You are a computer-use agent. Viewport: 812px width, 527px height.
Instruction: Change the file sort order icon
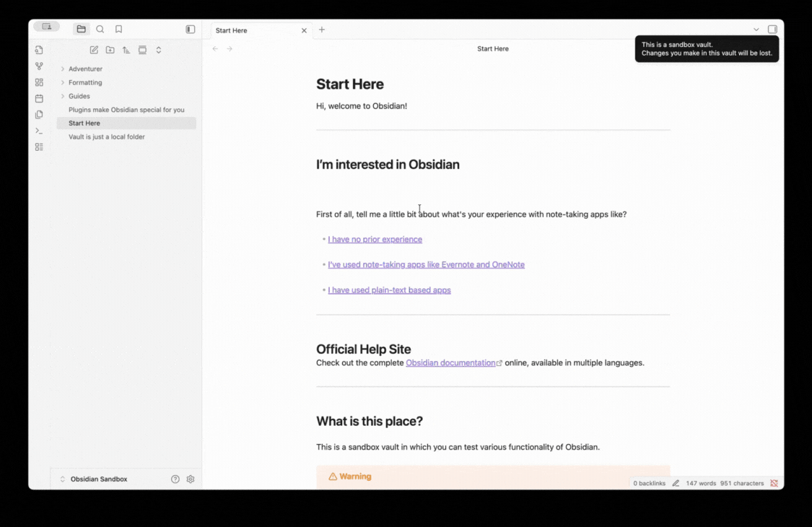tap(126, 51)
